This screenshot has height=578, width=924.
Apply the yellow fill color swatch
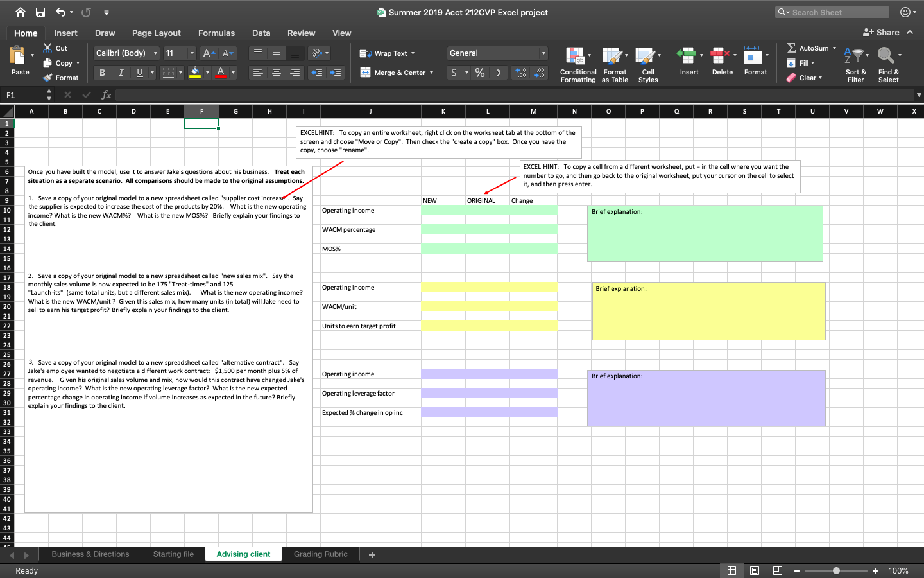coord(195,73)
